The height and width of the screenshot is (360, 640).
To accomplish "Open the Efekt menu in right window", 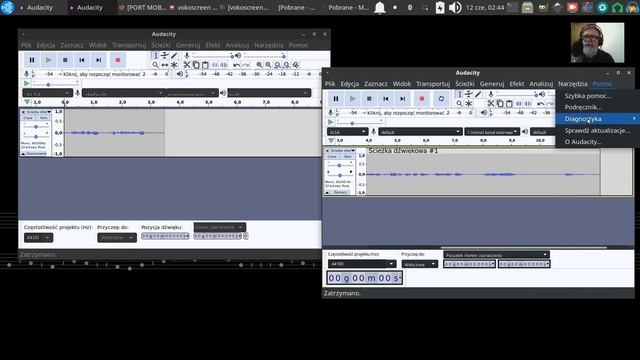I will [x=517, y=84].
